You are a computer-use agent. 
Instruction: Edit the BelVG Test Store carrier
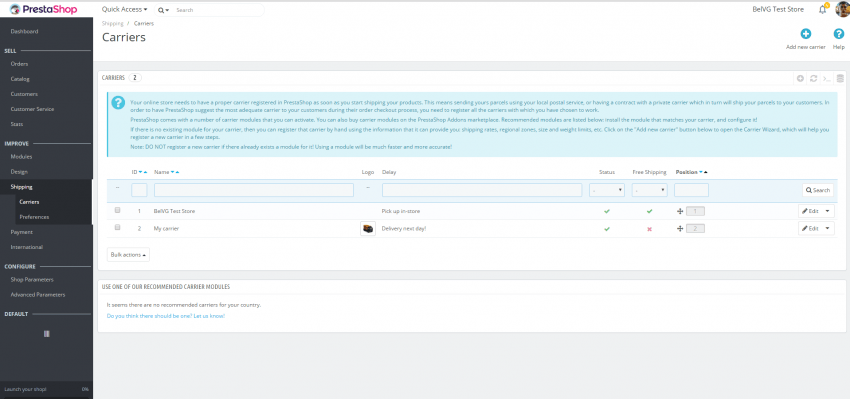coord(810,211)
